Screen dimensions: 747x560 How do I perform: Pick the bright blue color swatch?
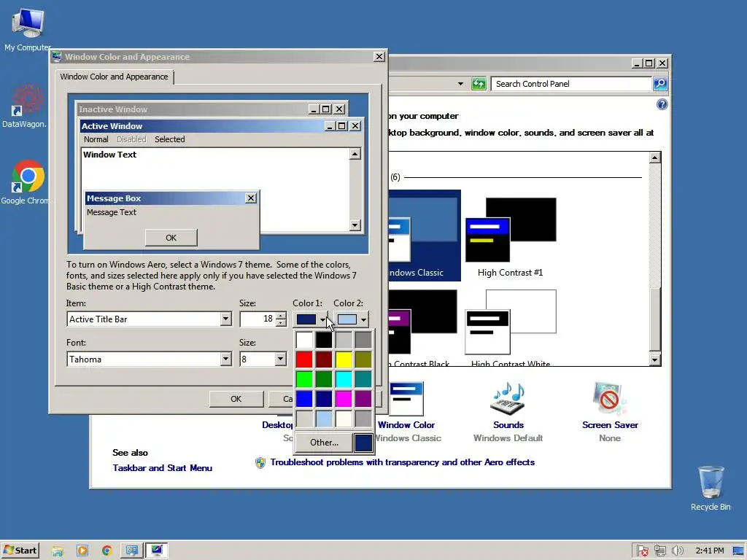tap(304, 399)
